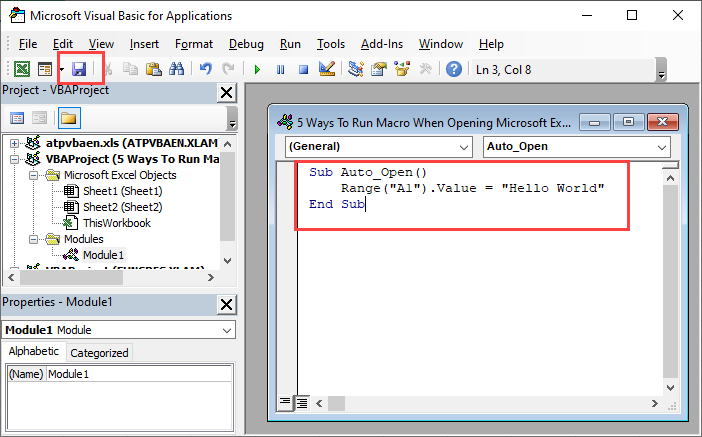Image resolution: width=702 pixels, height=437 pixels.
Task: Click the project tree scroll right arrow
Action: 210,278
